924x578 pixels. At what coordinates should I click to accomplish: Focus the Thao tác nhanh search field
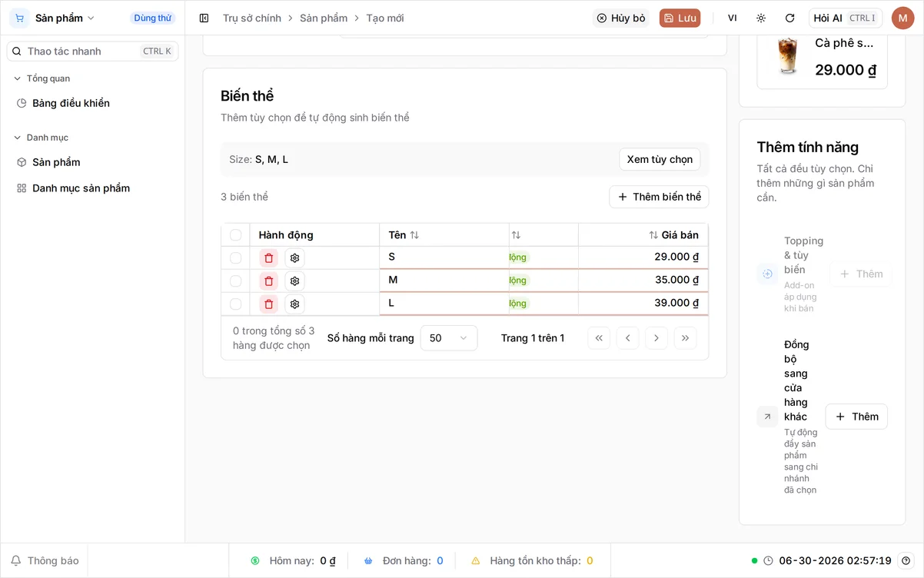coord(92,51)
